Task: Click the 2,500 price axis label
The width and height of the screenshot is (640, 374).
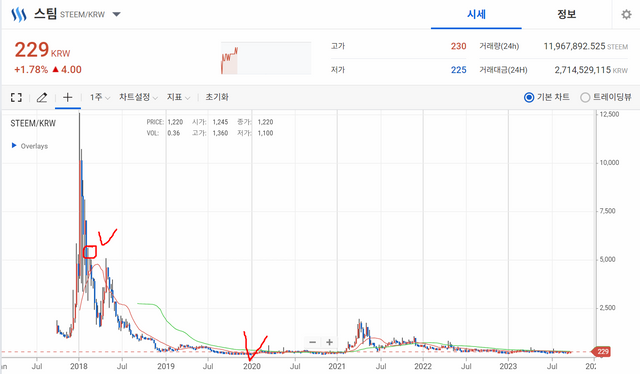Action: 607,308
